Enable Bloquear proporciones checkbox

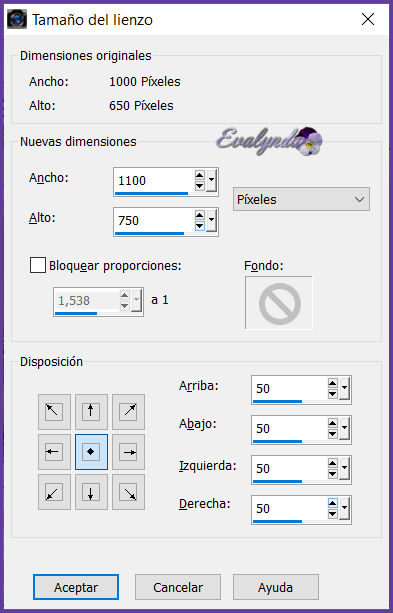click(x=38, y=265)
